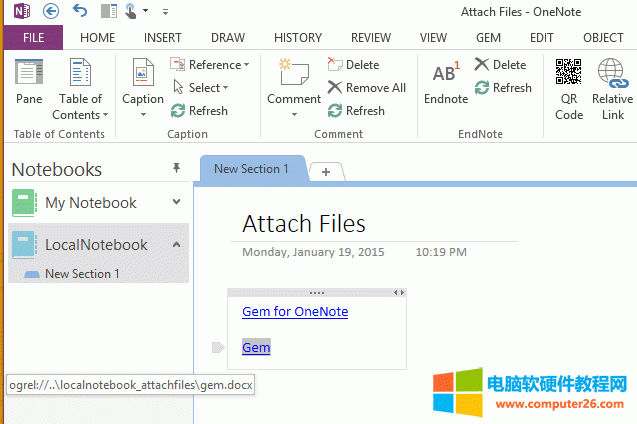Switch to the OBJECT ribbon tab

[603, 38]
